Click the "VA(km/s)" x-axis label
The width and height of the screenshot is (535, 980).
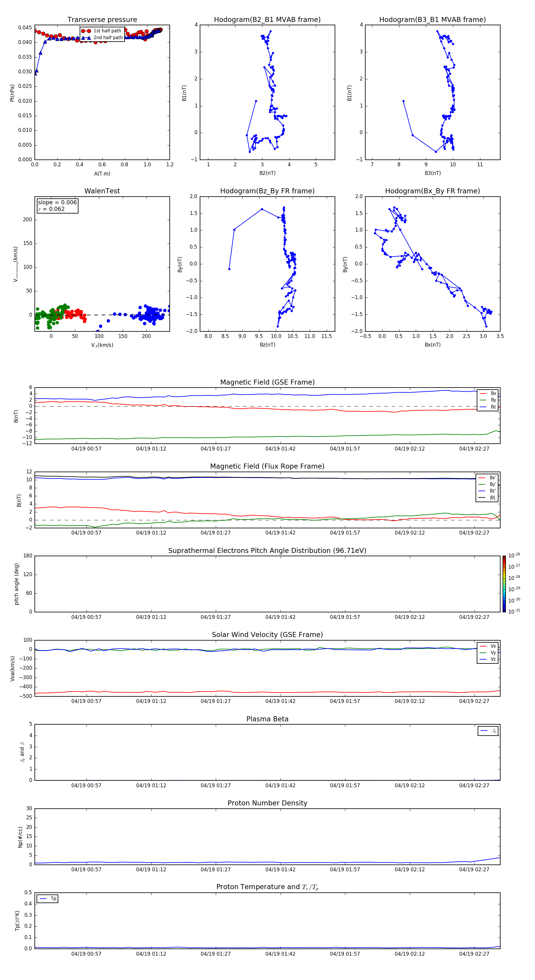pos(102,345)
